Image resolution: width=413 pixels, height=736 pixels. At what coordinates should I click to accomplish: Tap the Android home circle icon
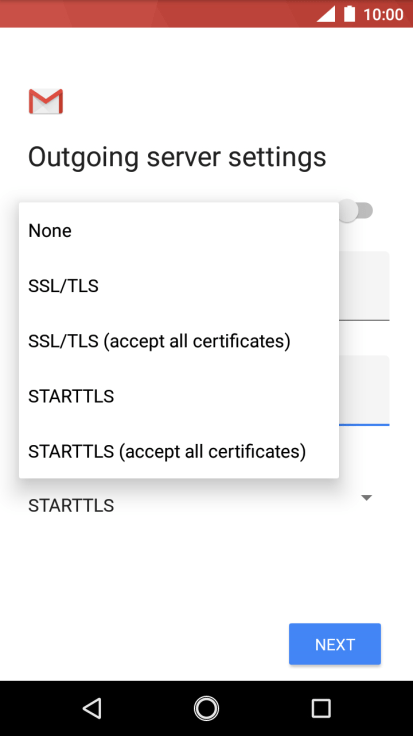point(206,708)
